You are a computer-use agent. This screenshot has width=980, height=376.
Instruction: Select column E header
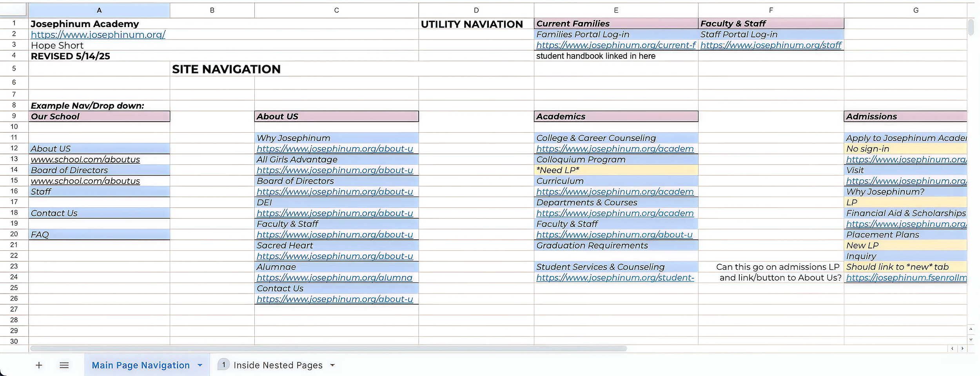pyautogui.click(x=616, y=10)
